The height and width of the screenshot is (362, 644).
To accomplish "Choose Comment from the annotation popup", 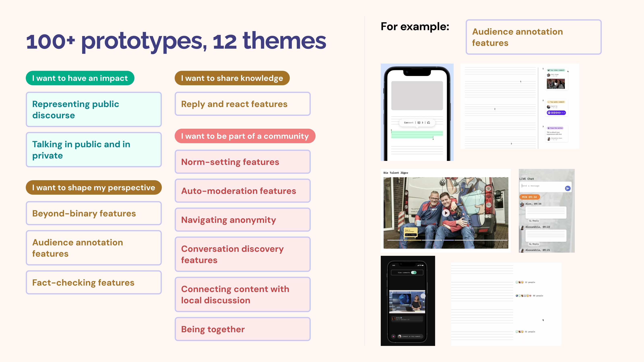I will coord(409,123).
